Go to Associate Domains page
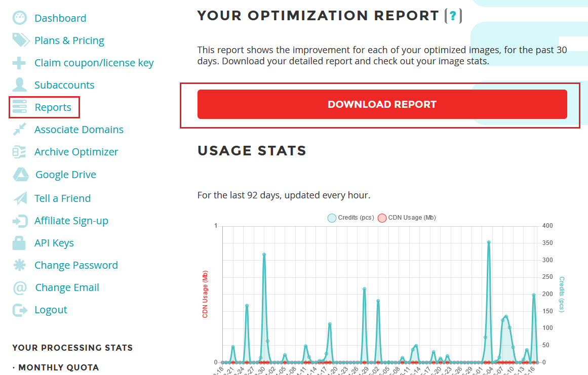This screenshot has width=588, height=375. pos(79,130)
